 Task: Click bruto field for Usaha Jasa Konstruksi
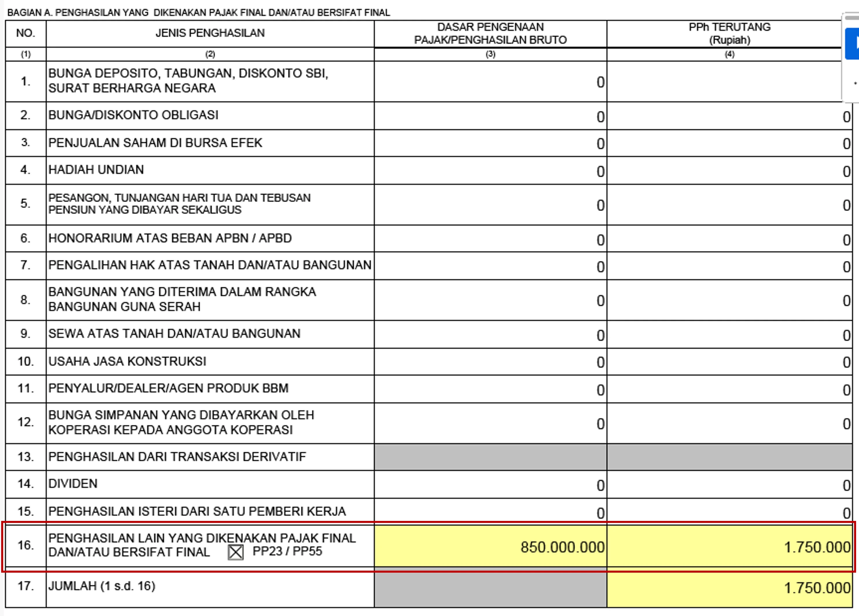[x=491, y=362]
